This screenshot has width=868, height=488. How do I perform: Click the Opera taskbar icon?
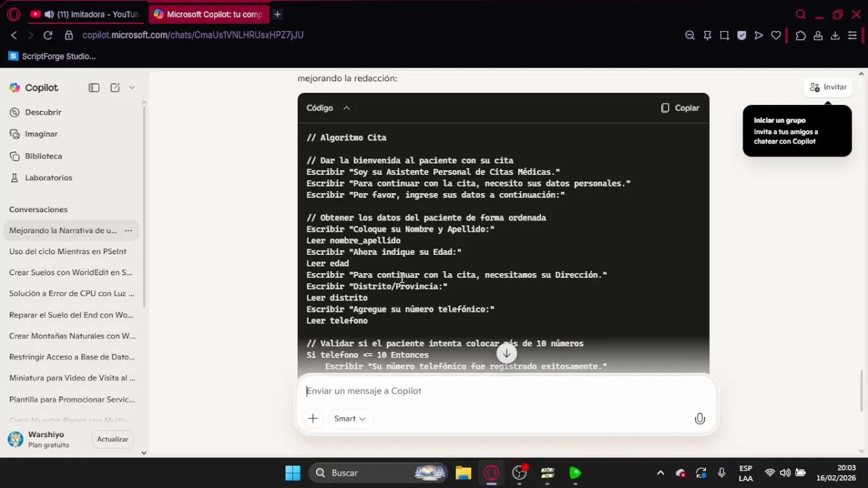pos(492,473)
